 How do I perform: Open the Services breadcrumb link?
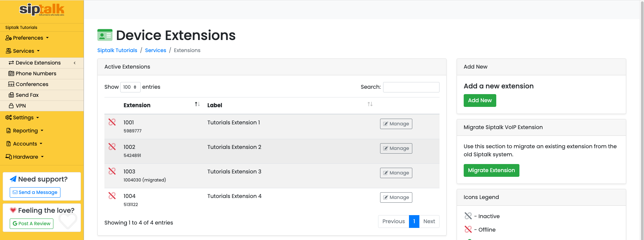click(x=155, y=50)
